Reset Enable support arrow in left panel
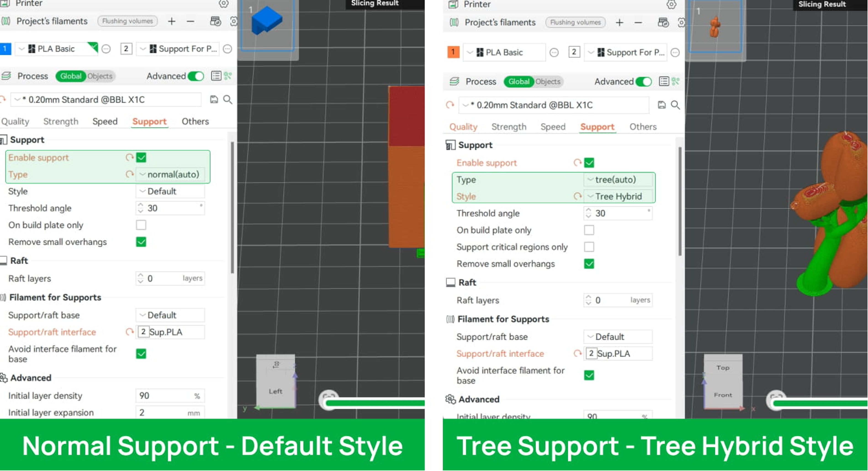Image resolution: width=868 pixels, height=471 pixels. pos(129,158)
